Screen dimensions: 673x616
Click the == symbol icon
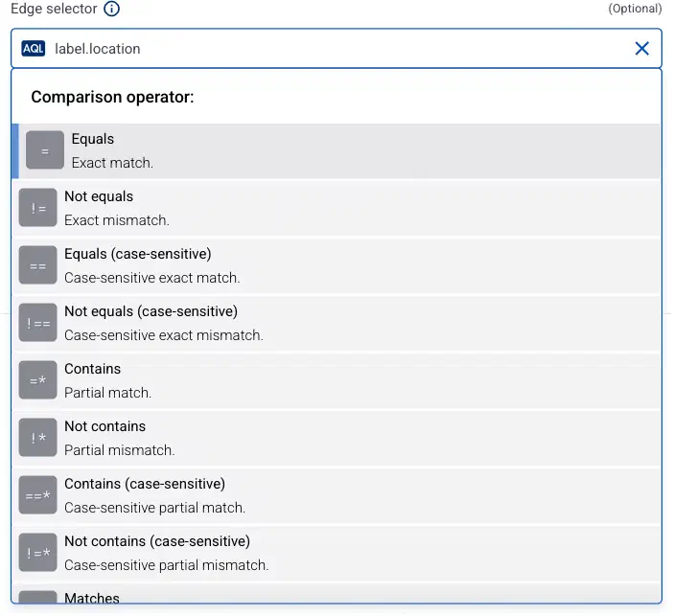coord(37,265)
